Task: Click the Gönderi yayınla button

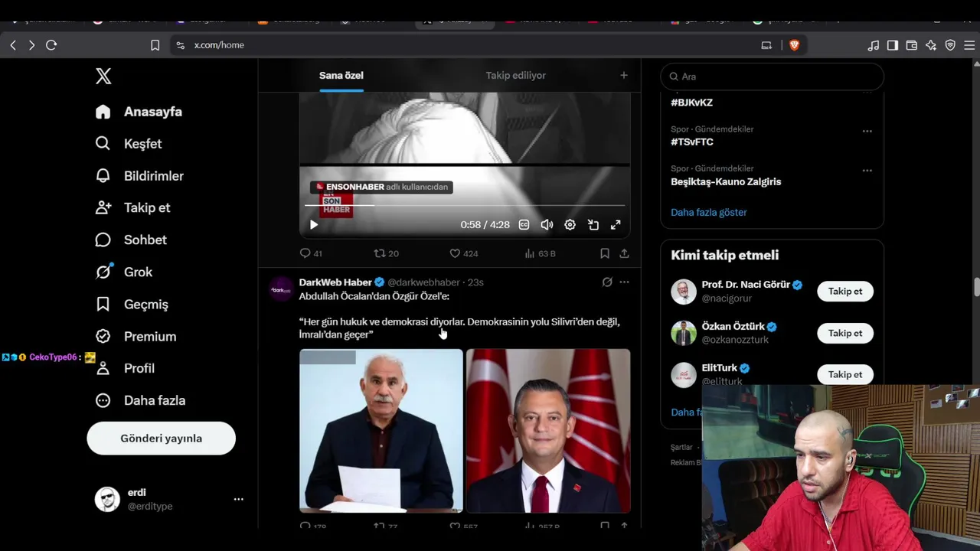Action: pos(161,439)
